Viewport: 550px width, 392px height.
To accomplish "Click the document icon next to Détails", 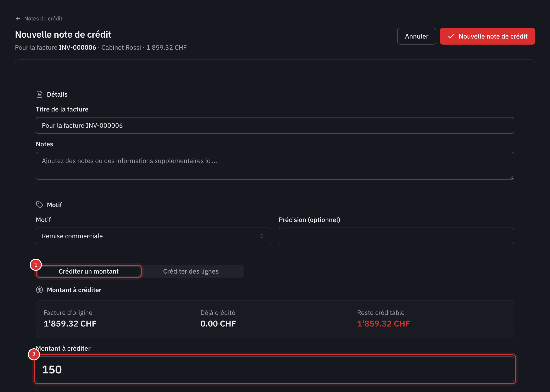I will click(x=39, y=94).
